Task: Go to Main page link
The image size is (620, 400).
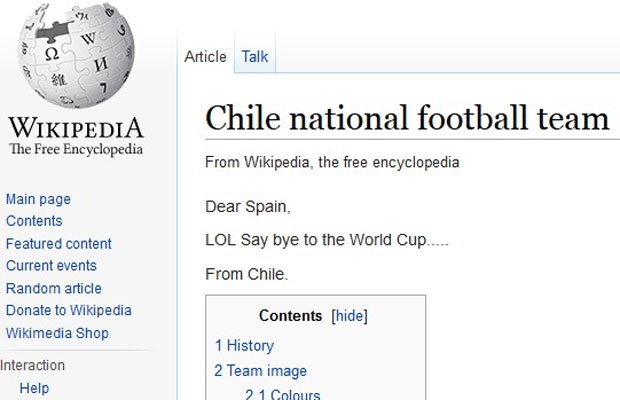Action: pos(38,199)
